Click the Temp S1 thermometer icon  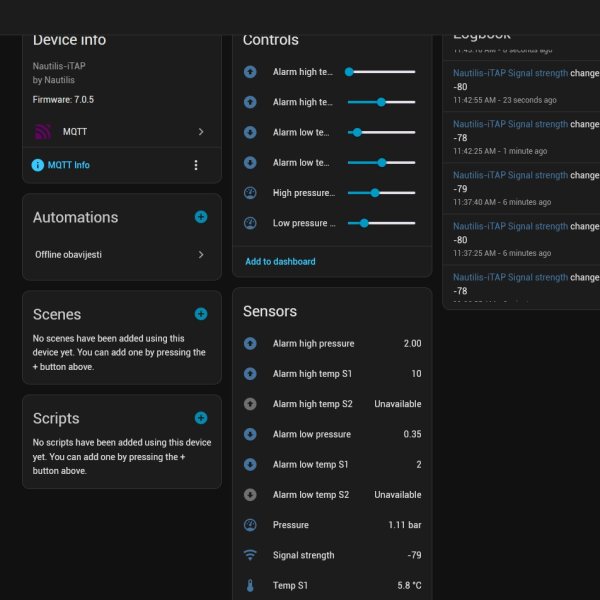point(250,585)
